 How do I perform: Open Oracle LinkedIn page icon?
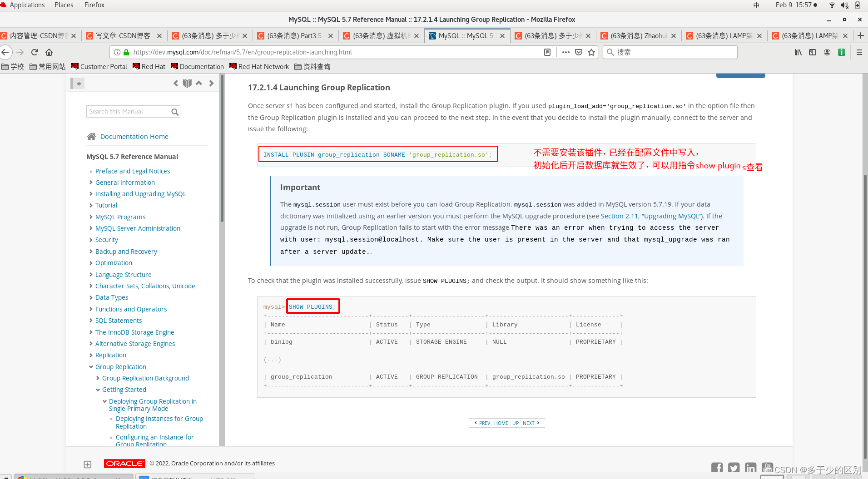(750, 468)
